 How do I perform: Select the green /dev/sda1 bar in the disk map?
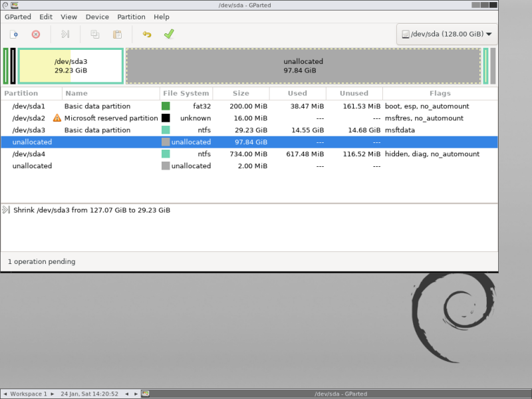click(x=6, y=66)
